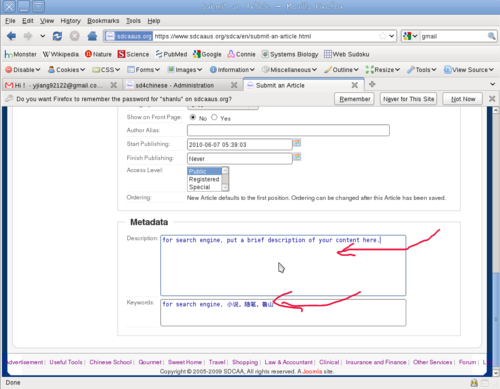Open the View Source toolbar menu

(x=469, y=70)
